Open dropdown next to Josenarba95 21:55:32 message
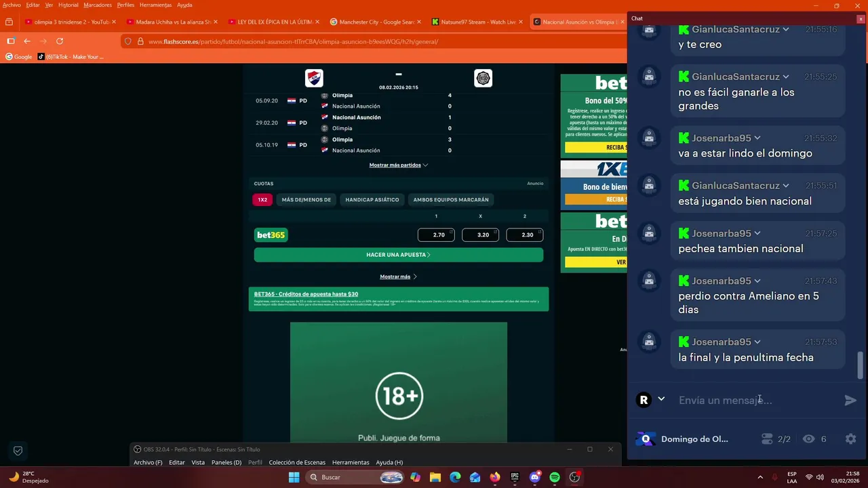 click(x=757, y=138)
